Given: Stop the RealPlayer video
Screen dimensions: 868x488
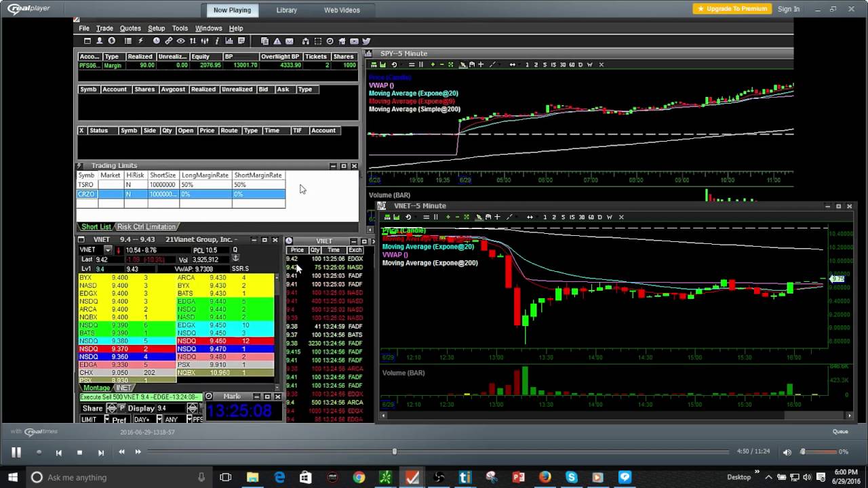Looking at the screenshot, I should (x=79, y=452).
